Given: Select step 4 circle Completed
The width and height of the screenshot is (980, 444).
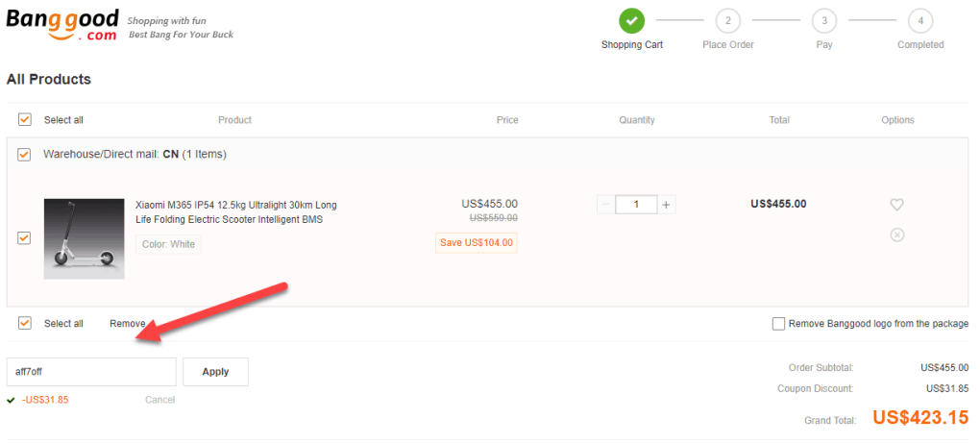Looking at the screenshot, I should 920,21.
